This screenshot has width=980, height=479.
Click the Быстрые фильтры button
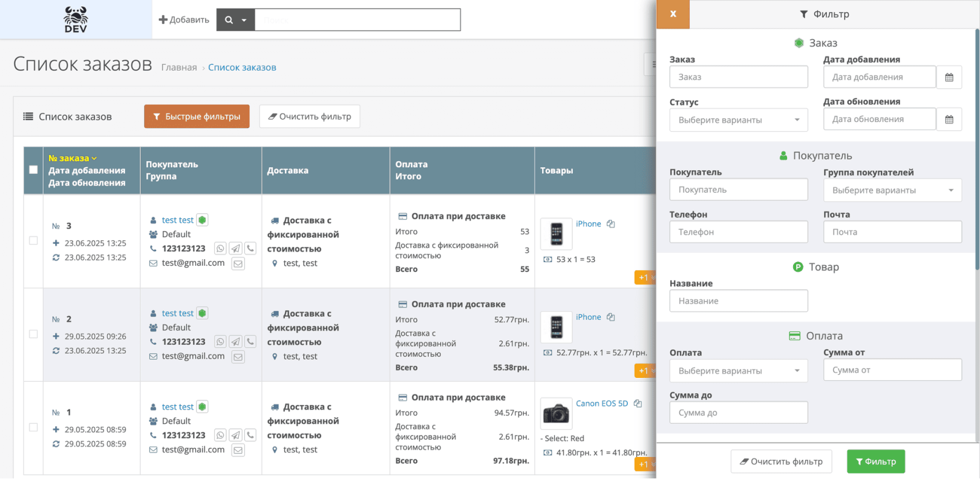[x=197, y=116]
